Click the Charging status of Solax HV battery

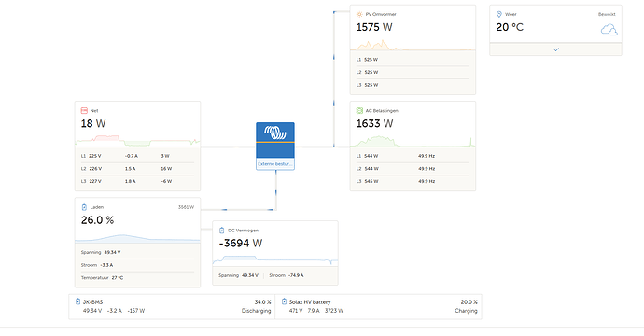pos(466,311)
